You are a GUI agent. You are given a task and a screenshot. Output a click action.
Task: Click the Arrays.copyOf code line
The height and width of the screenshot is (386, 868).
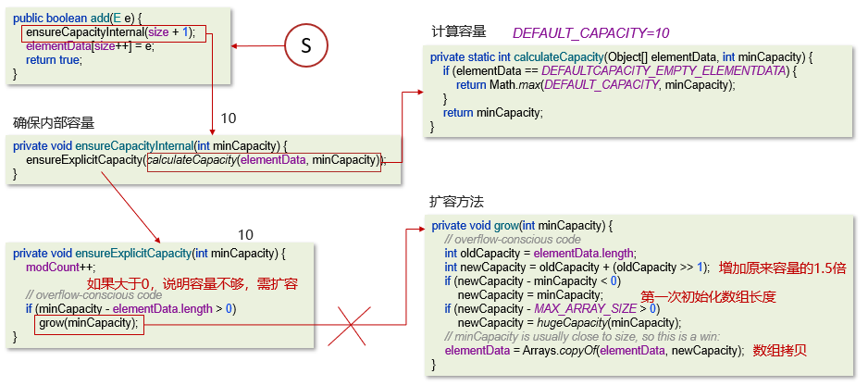(594, 351)
